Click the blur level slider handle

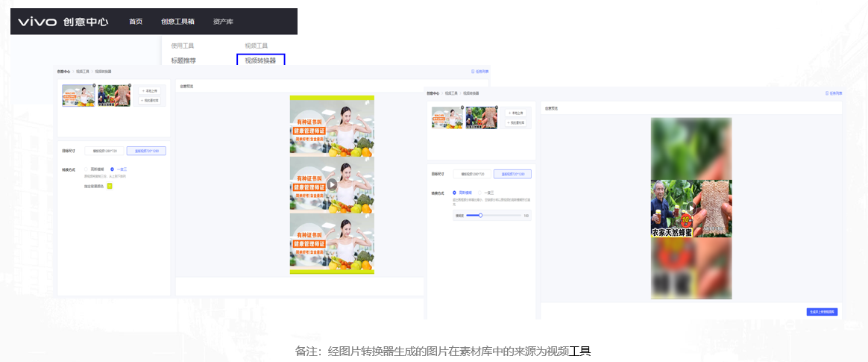(x=480, y=215)
